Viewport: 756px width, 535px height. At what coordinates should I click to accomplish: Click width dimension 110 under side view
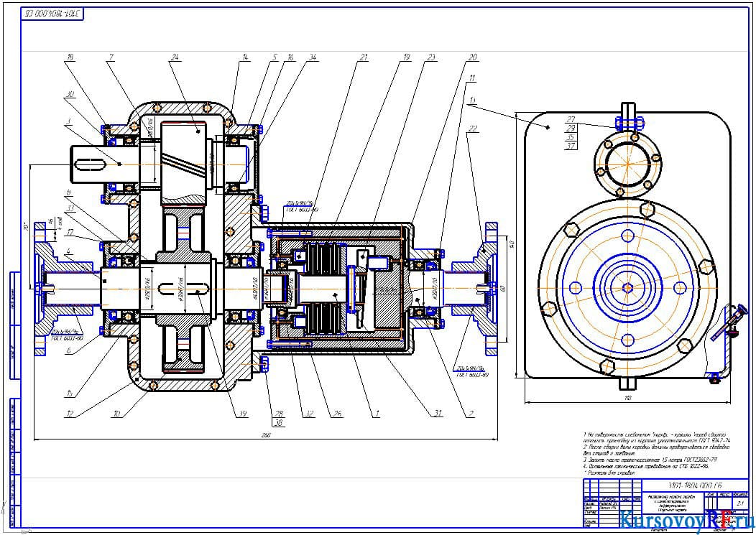pyautogui.click(x=628, y=398)
